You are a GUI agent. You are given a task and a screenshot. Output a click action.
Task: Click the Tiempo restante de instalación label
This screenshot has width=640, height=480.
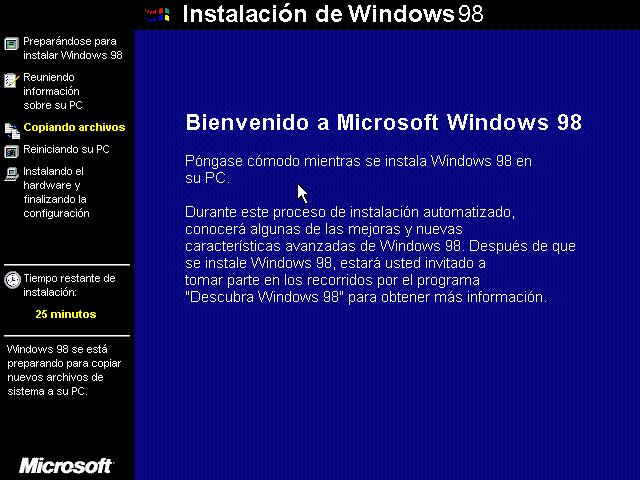[x=69, y=285]
